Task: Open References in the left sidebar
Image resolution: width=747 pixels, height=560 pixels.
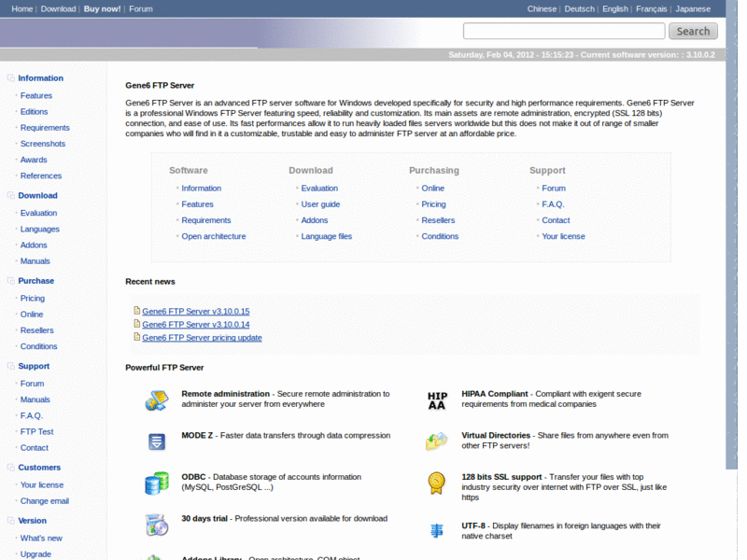Action: (x=41, y=175)
